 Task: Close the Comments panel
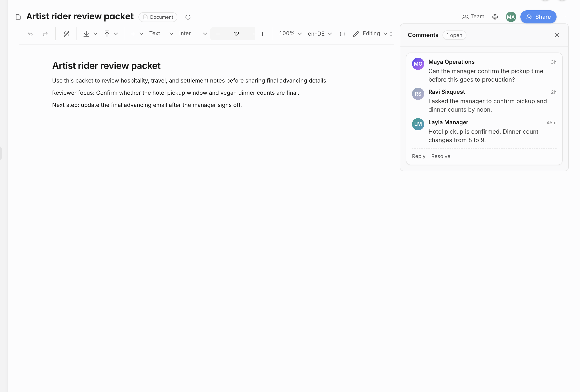(557, 35)
